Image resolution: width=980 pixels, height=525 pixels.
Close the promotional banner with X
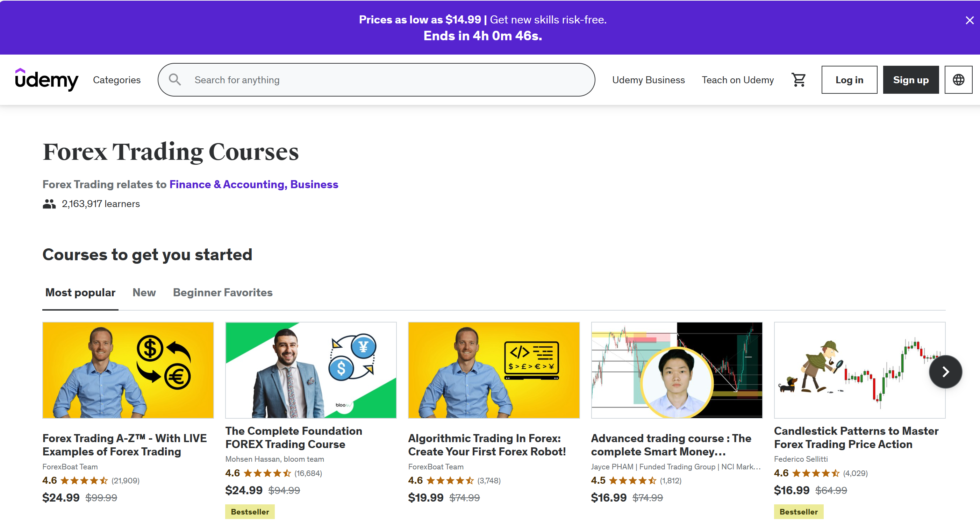[x=970, y=20]
